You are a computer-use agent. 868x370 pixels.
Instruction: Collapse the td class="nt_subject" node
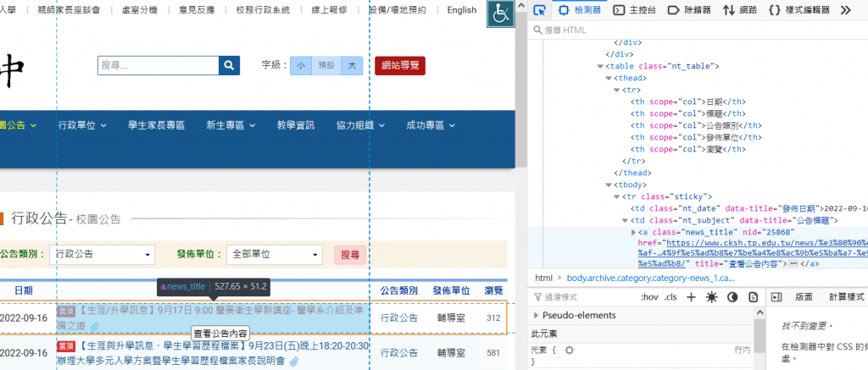click(626, 221)
